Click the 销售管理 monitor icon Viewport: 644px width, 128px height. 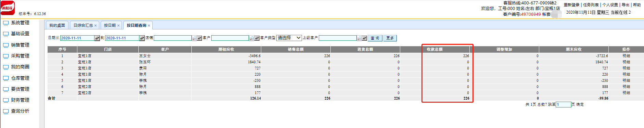(x=5, y=45)
